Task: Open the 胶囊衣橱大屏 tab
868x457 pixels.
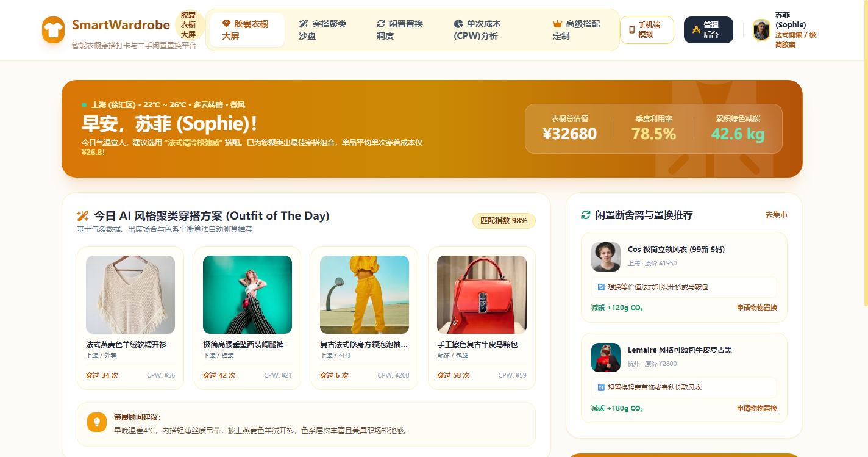Action: pos(247,30)
